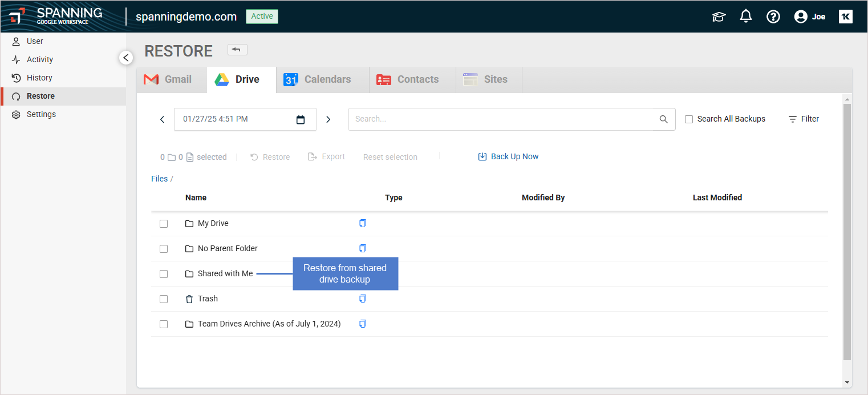Check the No Parent Folder checkbox
The width and height of the screenshot is (868, 395).
(x=164, y=249)
